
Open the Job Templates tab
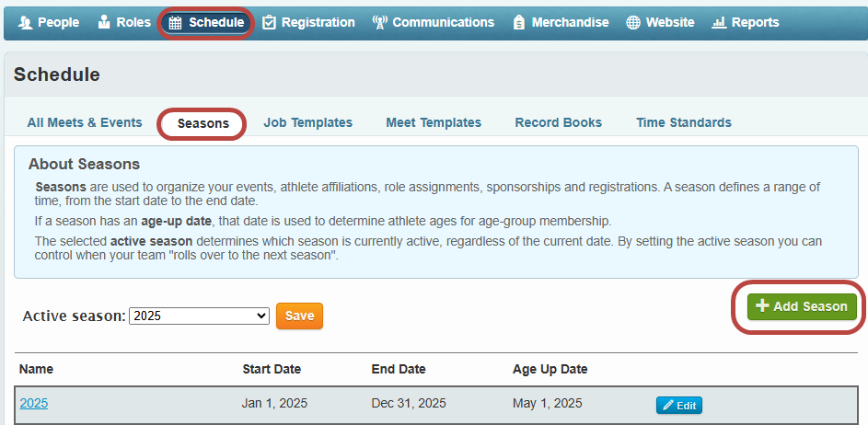(307, 122)
